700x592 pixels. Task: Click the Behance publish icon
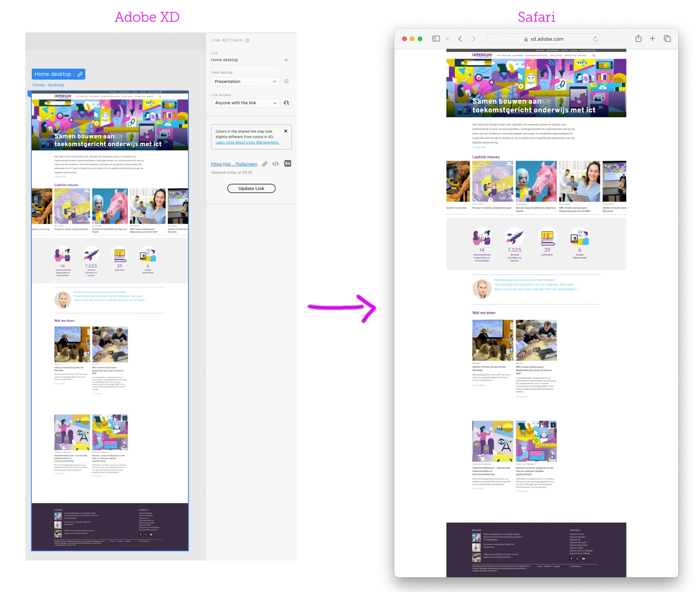[x=288, y=164]
